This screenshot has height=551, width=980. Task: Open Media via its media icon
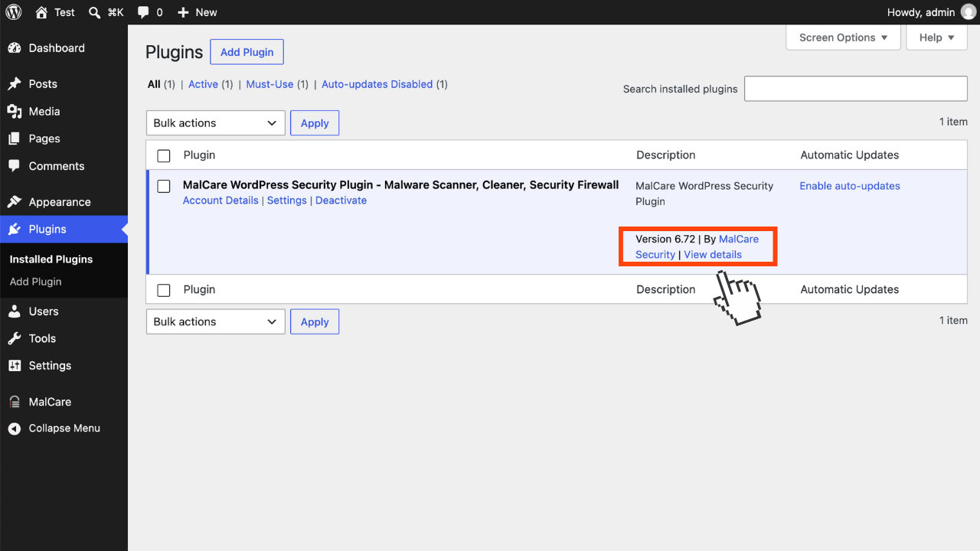click(15, 112)
